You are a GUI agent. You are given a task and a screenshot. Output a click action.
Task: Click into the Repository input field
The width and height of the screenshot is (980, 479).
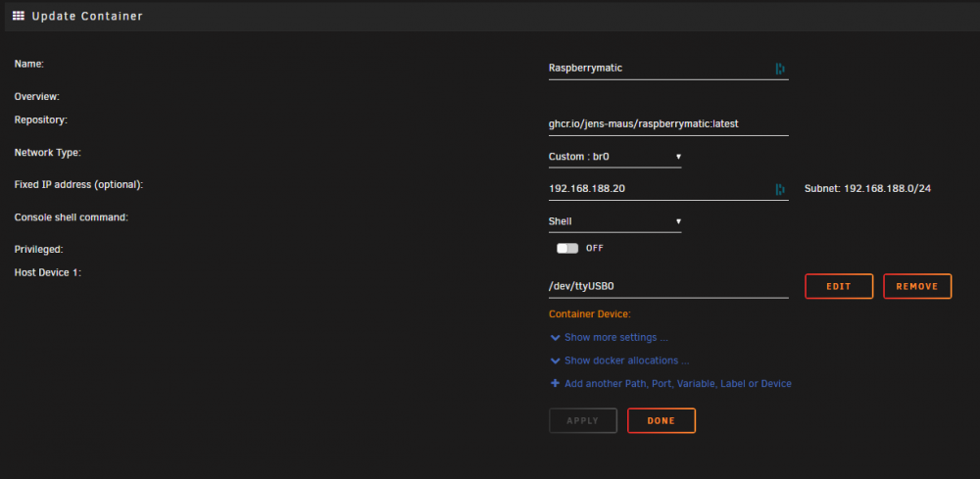[x=668, y=124]
